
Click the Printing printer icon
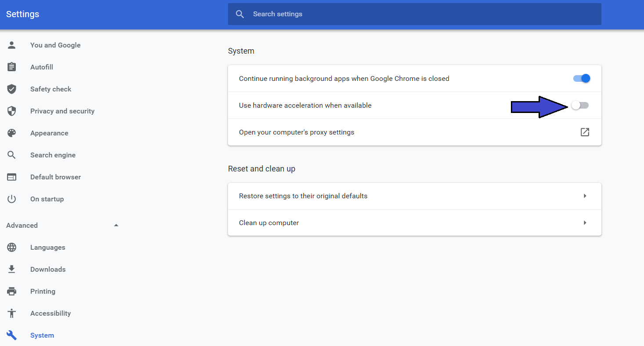11,291
